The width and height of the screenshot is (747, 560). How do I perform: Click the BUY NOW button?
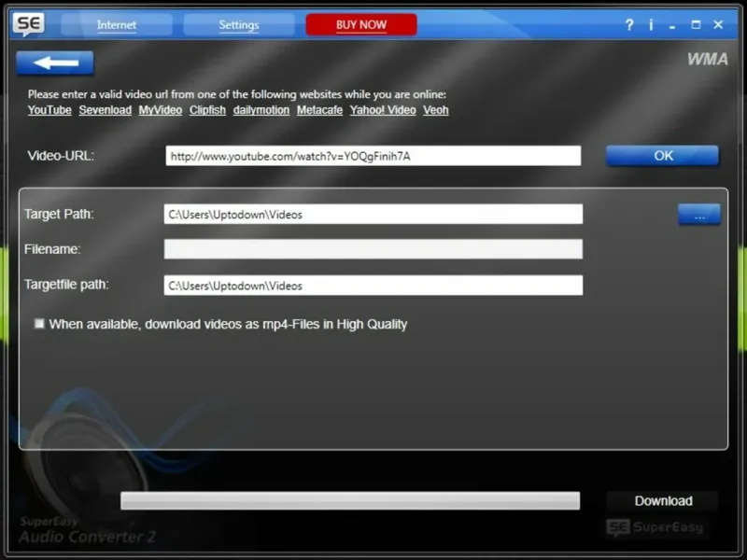click(361, 25)
